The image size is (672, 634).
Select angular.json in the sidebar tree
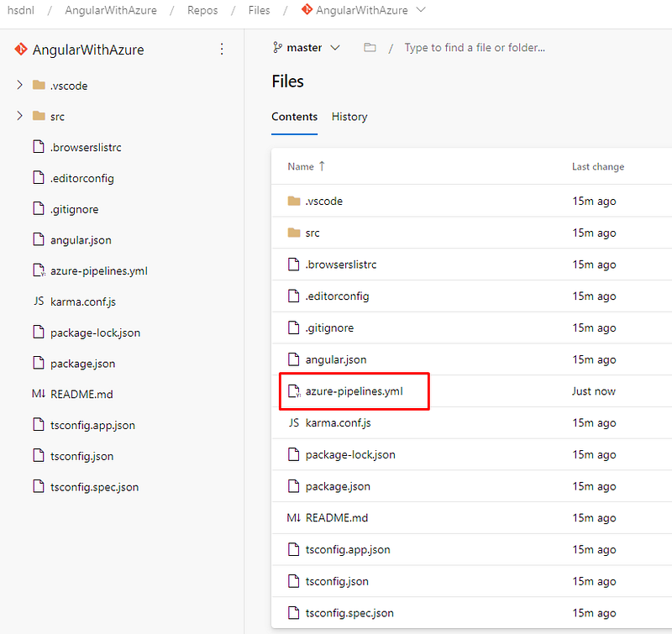pos(81,240)
